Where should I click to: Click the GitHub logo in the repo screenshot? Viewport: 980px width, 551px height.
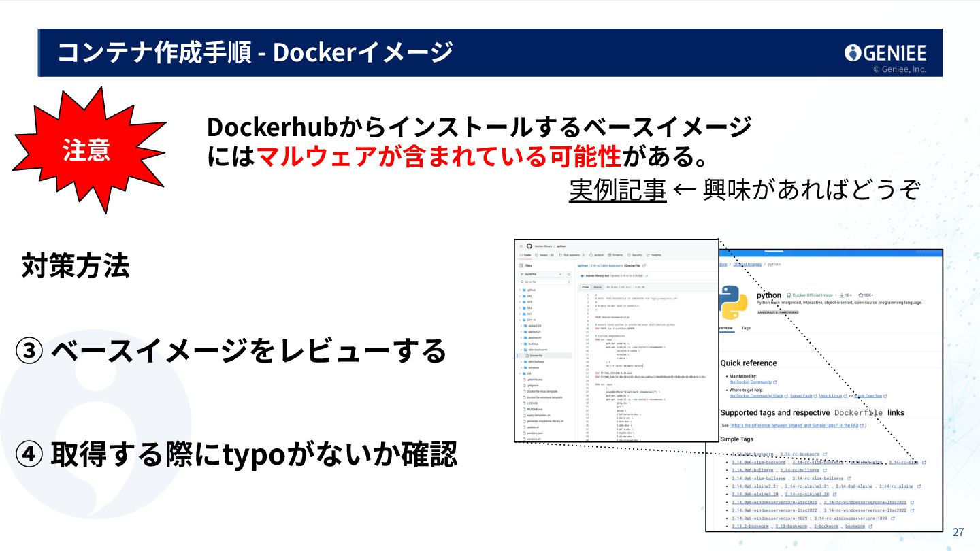click(x=529, y=246)
